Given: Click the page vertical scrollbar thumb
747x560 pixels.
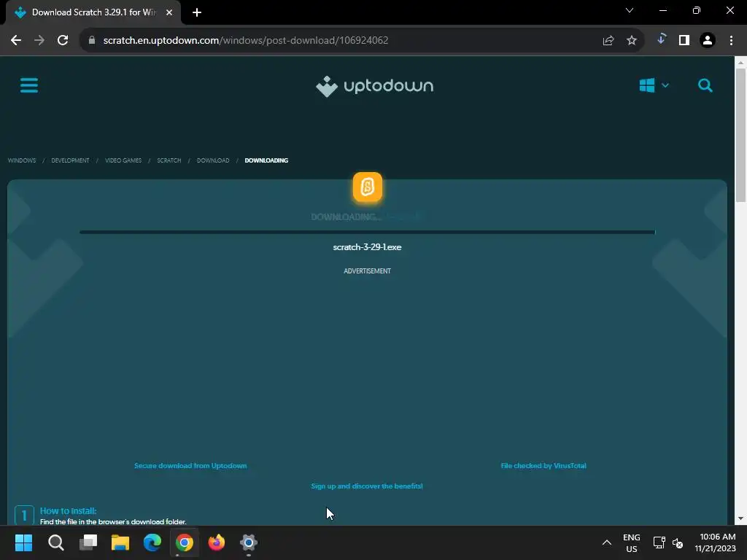Looking at the screenshot, I should [740, 136].
